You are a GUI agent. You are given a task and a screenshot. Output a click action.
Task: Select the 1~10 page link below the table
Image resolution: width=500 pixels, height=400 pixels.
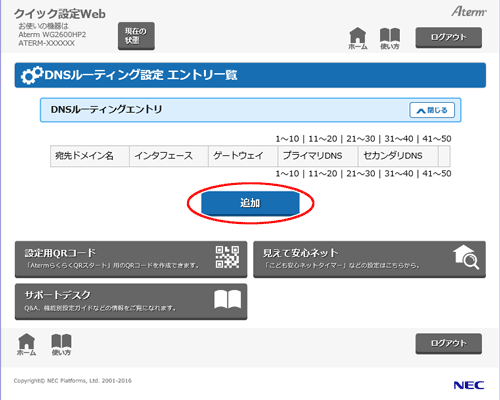pyautogui.click(x=287, y=174)
